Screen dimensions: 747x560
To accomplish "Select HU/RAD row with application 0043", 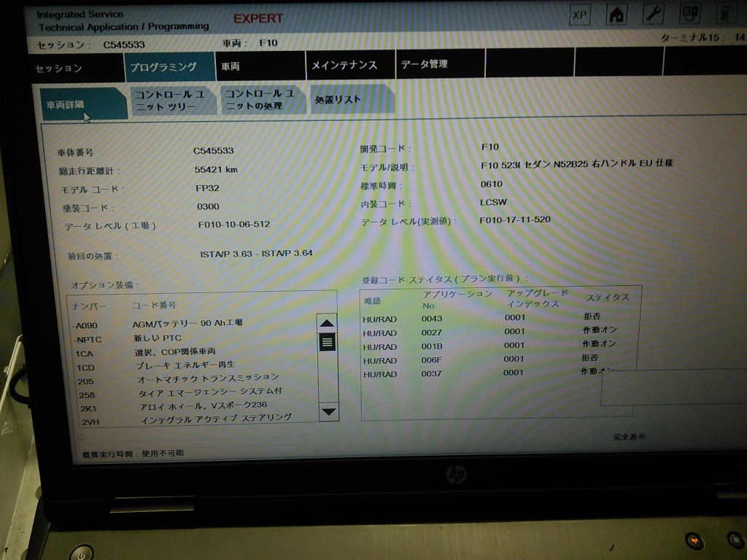I will (498, 318).
